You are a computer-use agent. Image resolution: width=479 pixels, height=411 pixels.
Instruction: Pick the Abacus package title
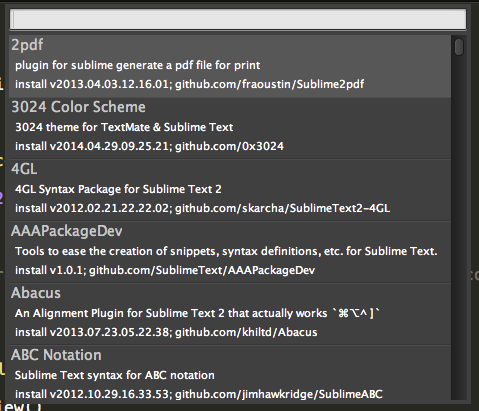click(x=36, y=293)
